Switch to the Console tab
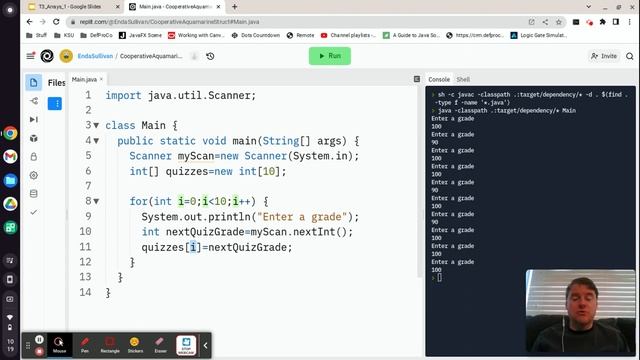The image size is (640, 360). (x=439, y=79)
